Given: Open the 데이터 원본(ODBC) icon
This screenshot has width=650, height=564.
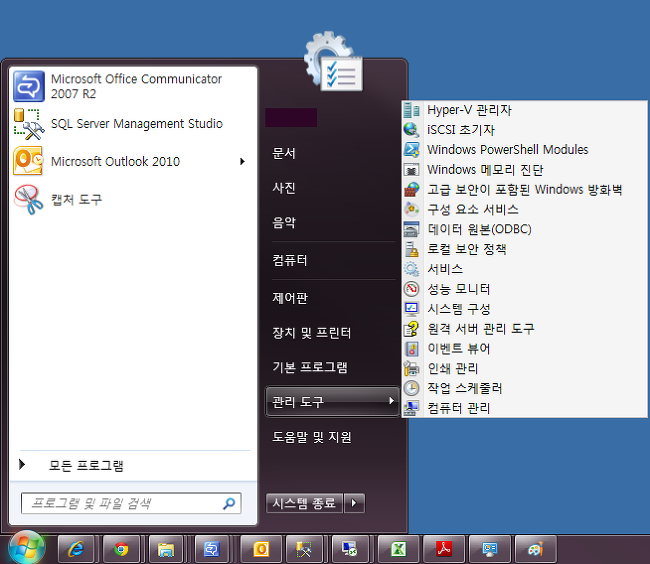Looking at the screenshot, I should 412,229.
